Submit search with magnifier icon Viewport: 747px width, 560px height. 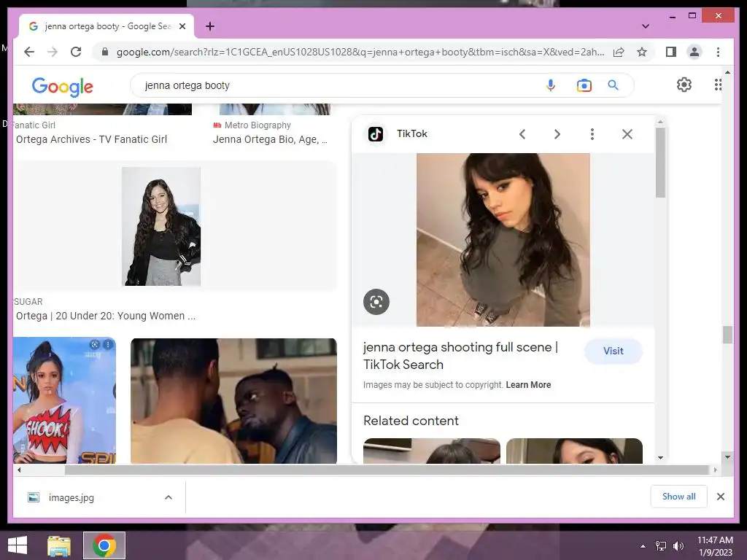(x=613, y=85)
